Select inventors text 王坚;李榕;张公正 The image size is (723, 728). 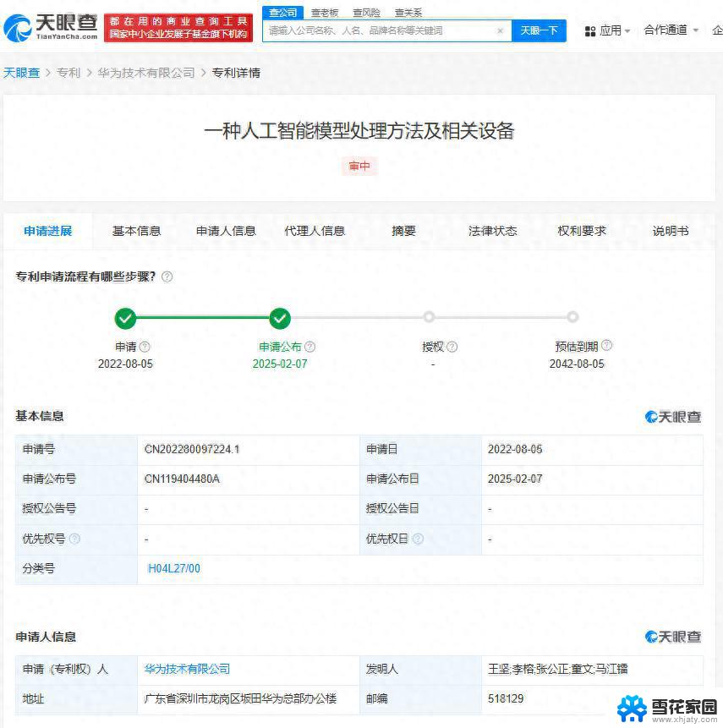pyautogui.click(x=528, y=669)
